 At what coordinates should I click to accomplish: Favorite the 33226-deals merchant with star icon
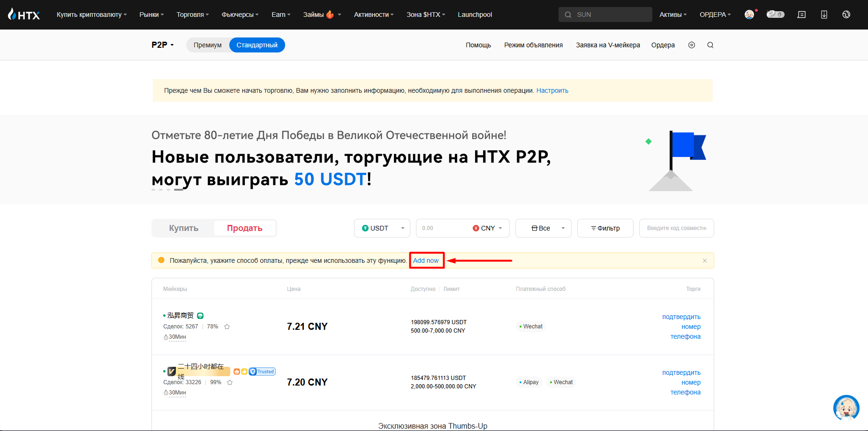tap(230, 382)
